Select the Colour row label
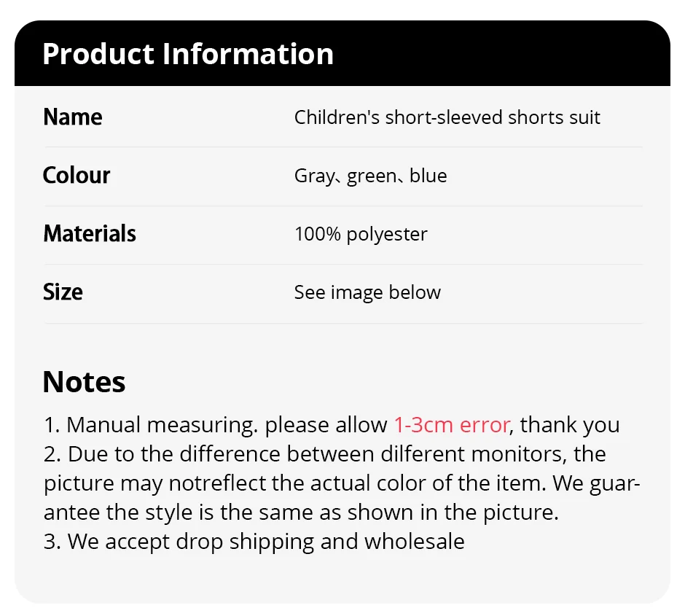Image resolution: width=685 pixels, height=616 pixels. pos(77,176)
